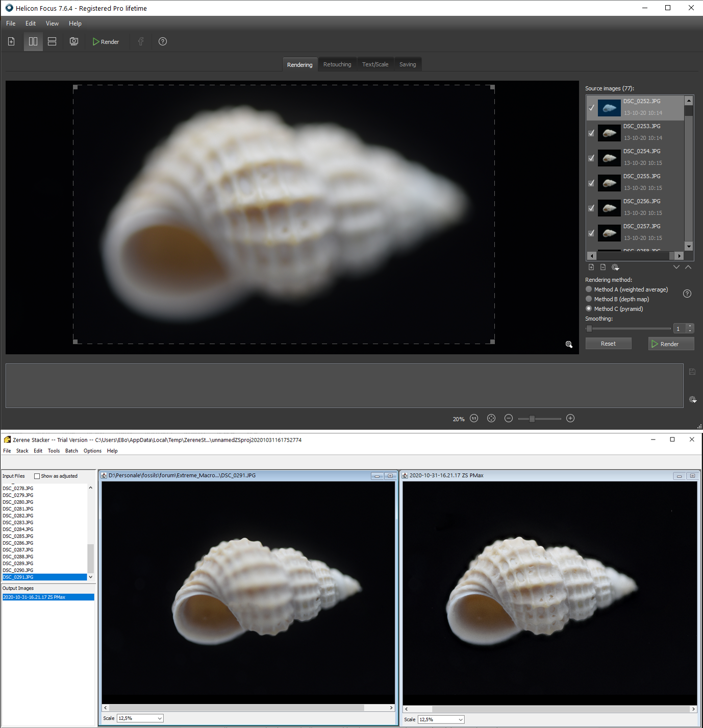Click the Facebook share icon

[x=141, y=41]
